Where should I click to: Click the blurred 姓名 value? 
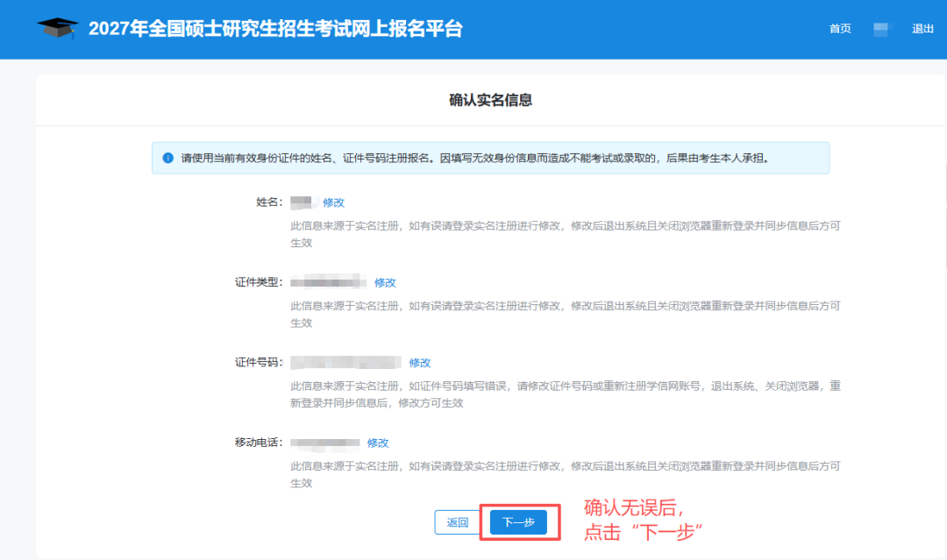pyautogui.click(x=303, y=202)
